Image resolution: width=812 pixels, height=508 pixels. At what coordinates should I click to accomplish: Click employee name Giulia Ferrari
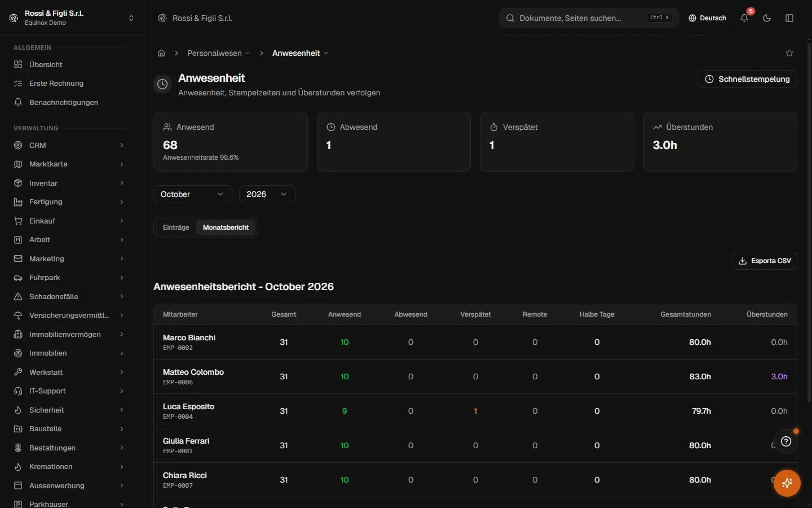pyautogui.click(x=186, y=441)
